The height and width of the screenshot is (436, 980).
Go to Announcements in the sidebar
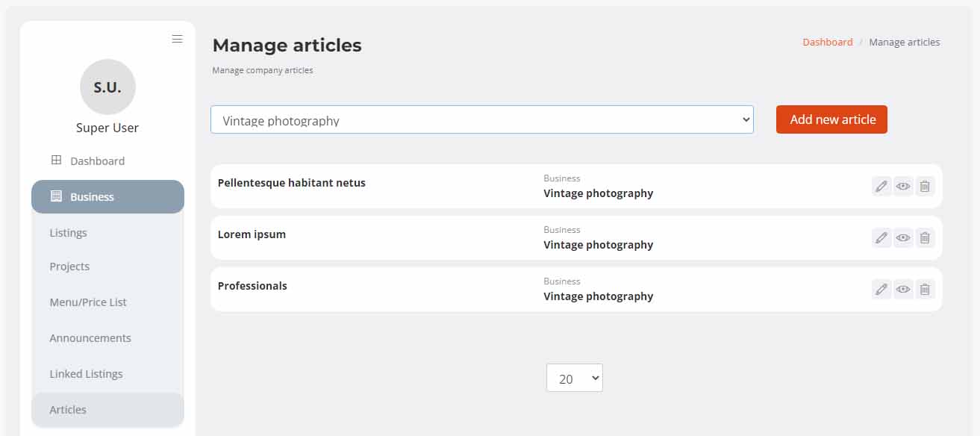pos(90,338)
